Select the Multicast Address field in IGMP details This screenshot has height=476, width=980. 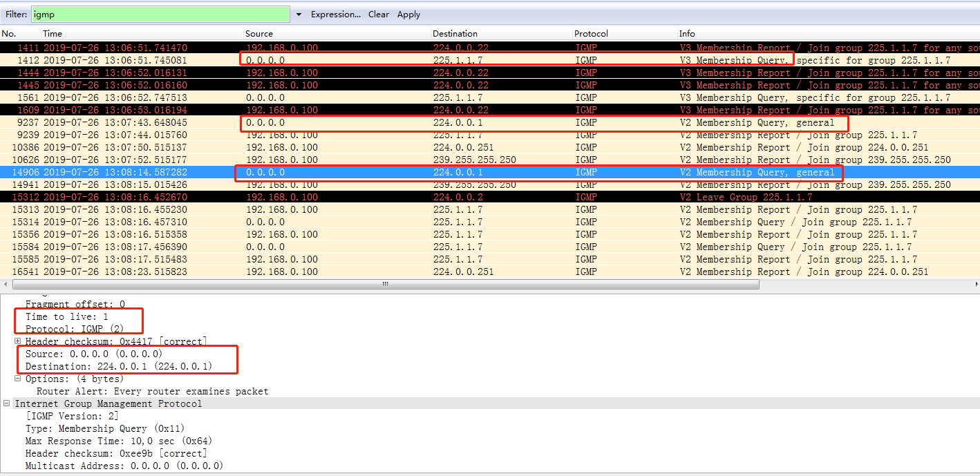coord(117,465)
